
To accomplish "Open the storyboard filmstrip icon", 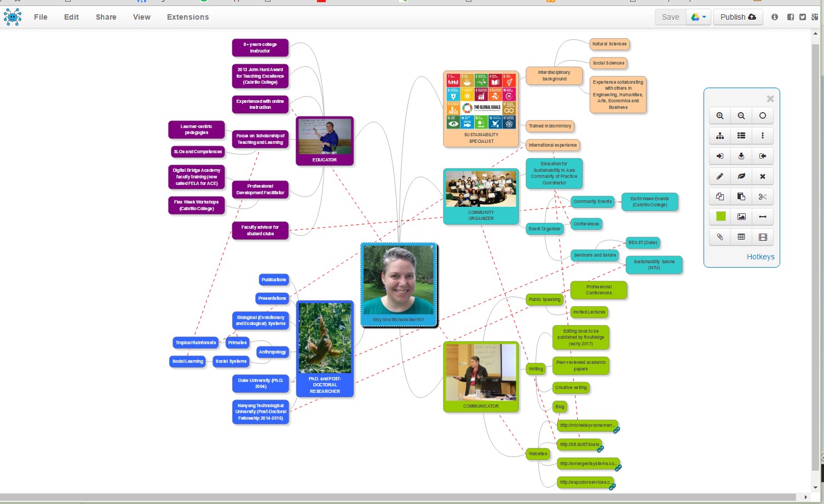I will [763, 237].
